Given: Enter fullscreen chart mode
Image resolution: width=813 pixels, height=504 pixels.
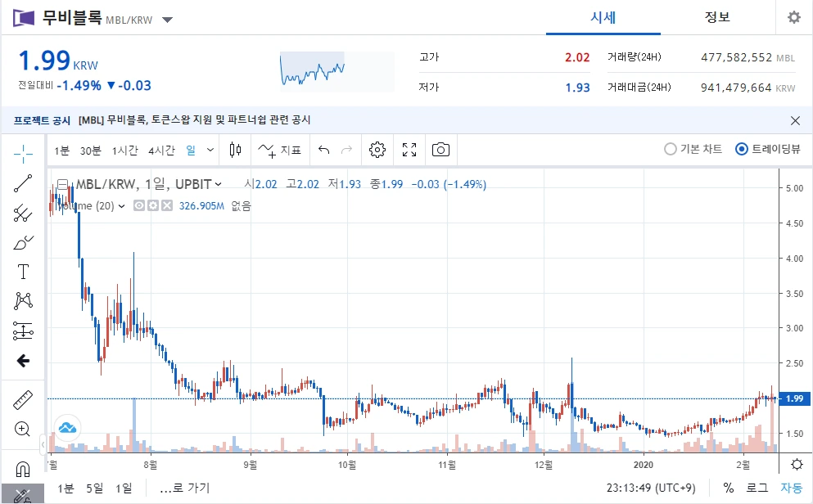Looking at the screenshot, I should click(408, 150).
